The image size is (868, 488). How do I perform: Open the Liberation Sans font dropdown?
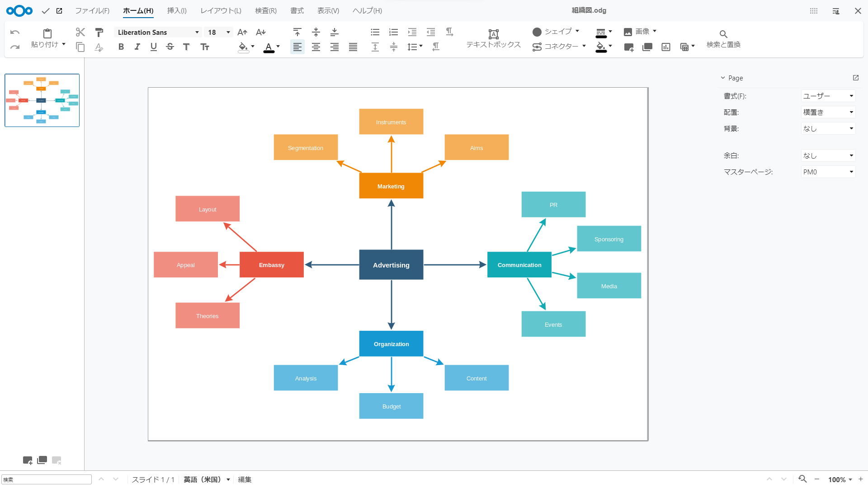pyautogui.click(x=197, y=33)
